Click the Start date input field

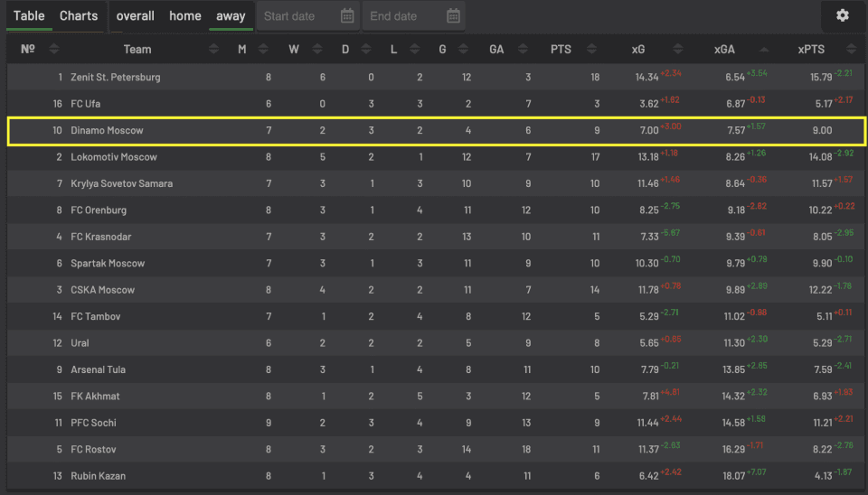tap(298, 16)
